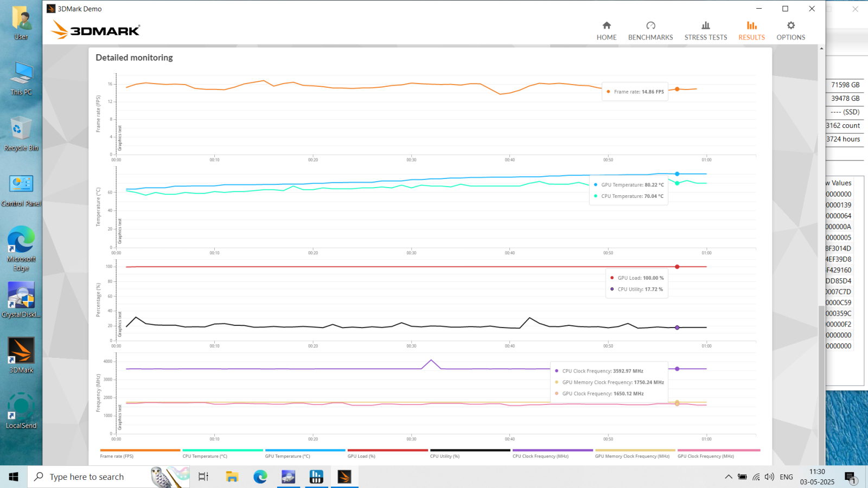Viewport: 868px width, 488px height.
Task: Click the GPU load data point marker
Action: pyautogui.click(x=677, y=267)
